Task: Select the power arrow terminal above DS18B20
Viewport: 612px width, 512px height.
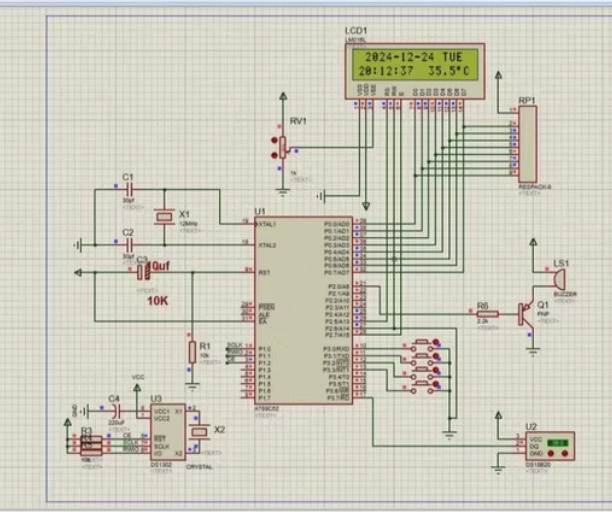Action: (498, 415)
